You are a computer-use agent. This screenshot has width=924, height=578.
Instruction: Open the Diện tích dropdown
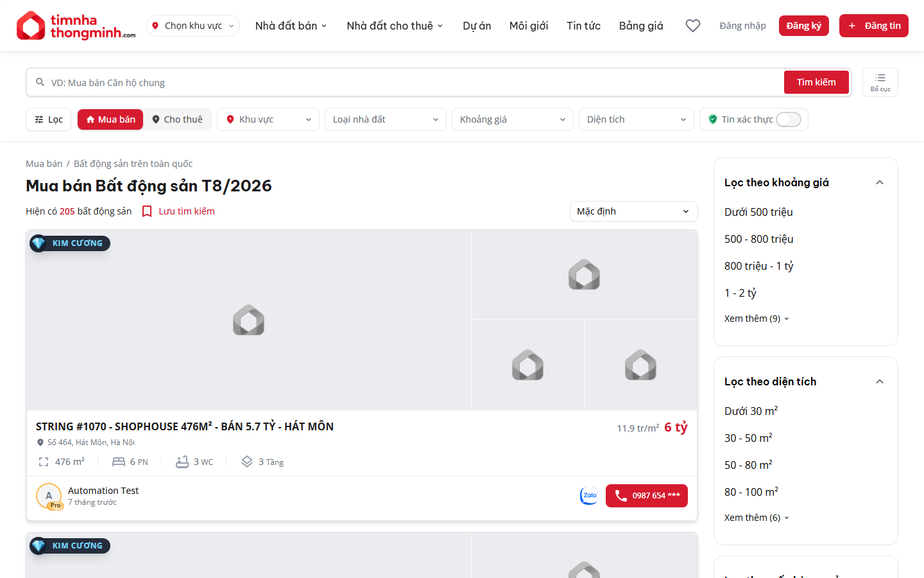[637, 119]
